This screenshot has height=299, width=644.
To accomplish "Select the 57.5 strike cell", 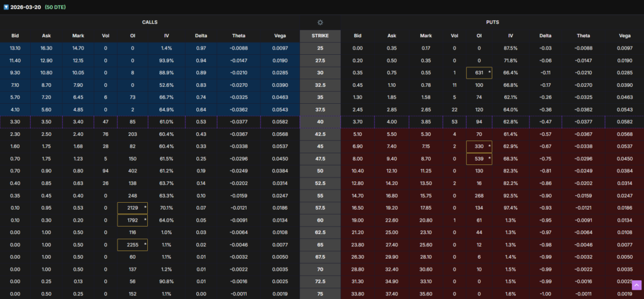I will point(320,207).
